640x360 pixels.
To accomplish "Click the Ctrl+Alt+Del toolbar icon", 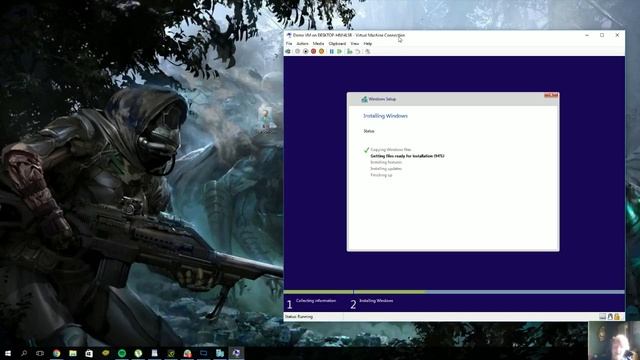I will [288, 51].
